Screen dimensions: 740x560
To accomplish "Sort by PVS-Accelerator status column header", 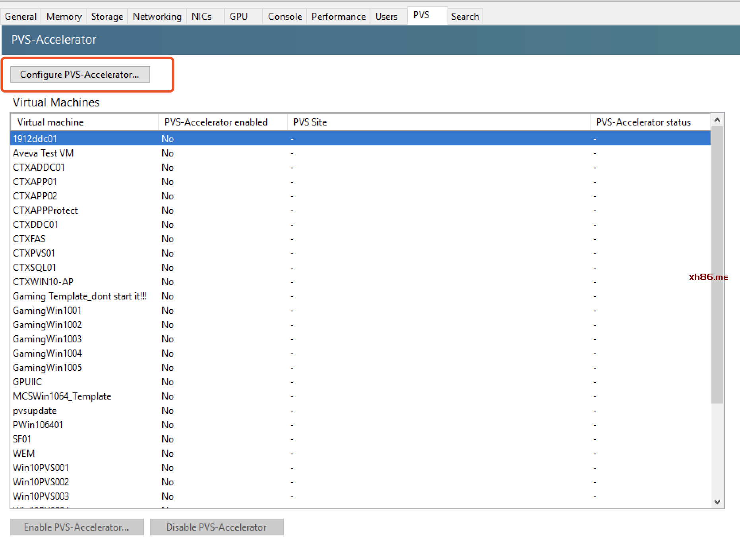I will point(643,122).
